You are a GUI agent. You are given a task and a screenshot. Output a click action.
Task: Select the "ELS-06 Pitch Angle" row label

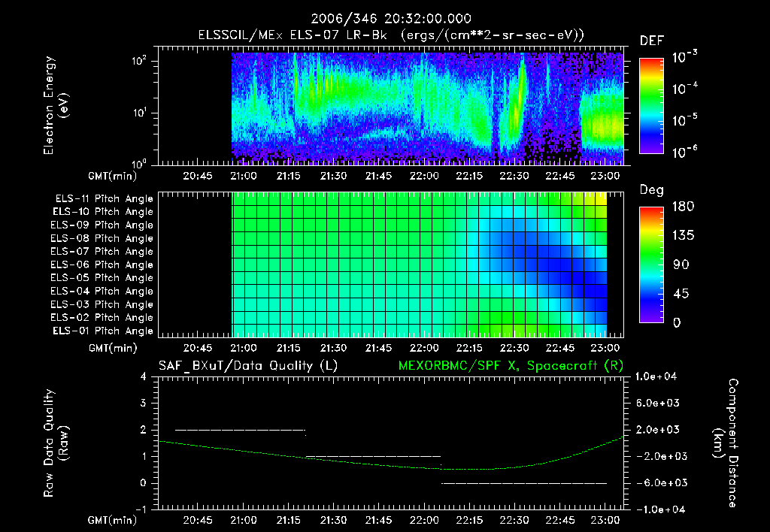point(102,265)
